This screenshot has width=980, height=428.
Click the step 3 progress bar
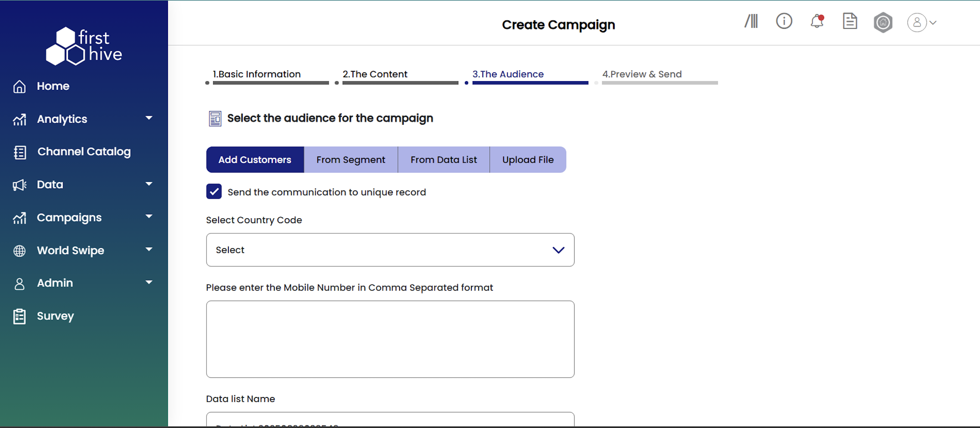click(530, 83)
